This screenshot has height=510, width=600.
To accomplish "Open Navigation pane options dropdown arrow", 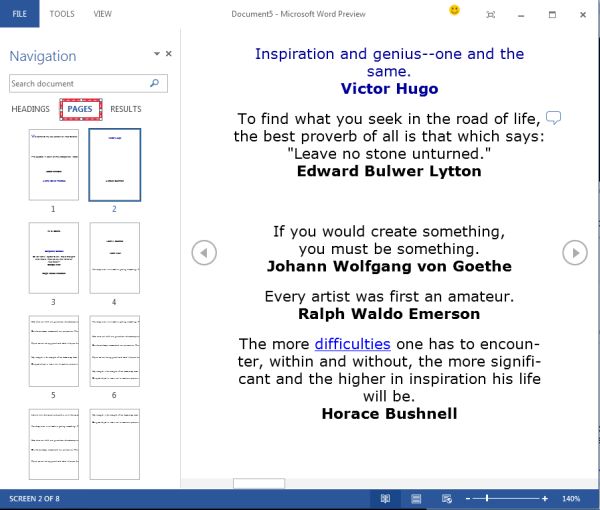I will click(157, 53).
